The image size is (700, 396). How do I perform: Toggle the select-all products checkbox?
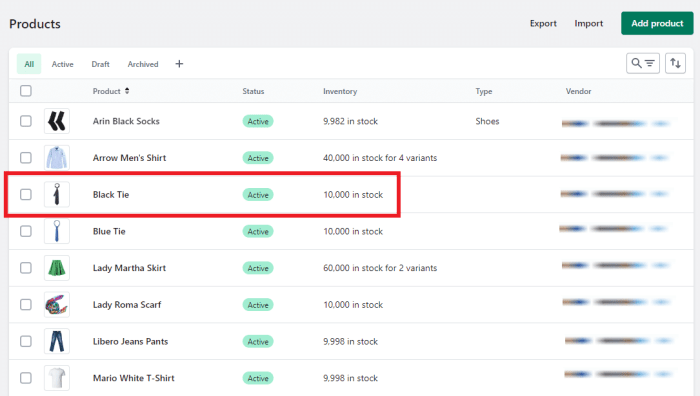coord(26,91)
